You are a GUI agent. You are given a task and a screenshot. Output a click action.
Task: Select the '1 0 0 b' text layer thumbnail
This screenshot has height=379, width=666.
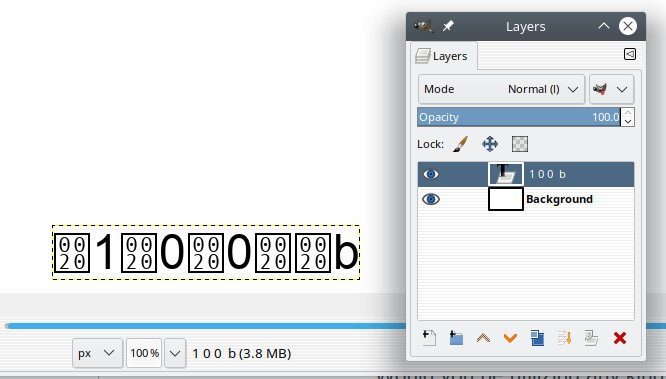coord(505,174)
